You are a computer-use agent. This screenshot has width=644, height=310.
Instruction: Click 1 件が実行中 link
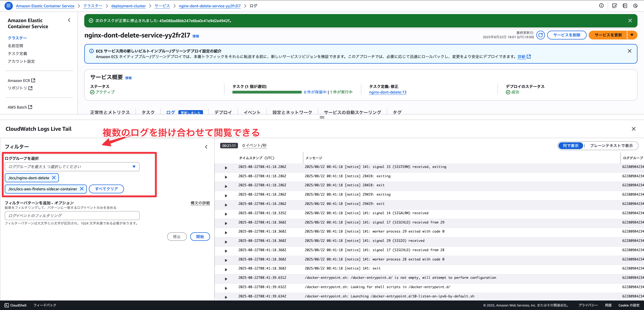(x=341, y=92)
